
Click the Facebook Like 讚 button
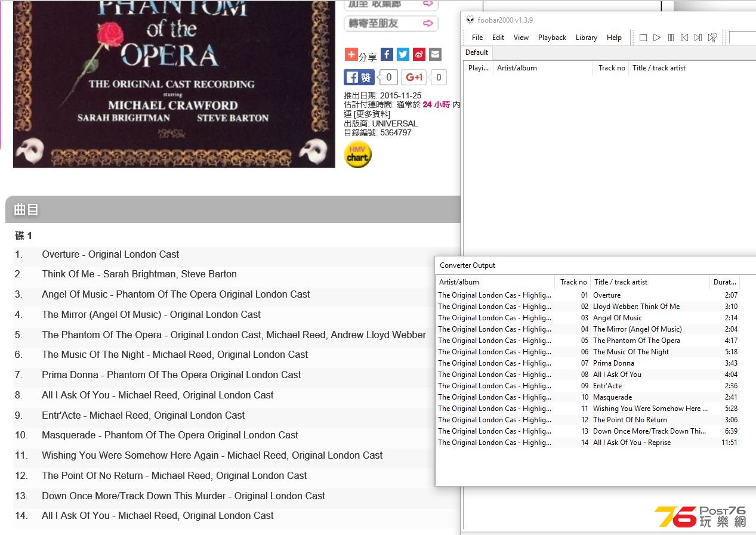(x=360, y=78)
